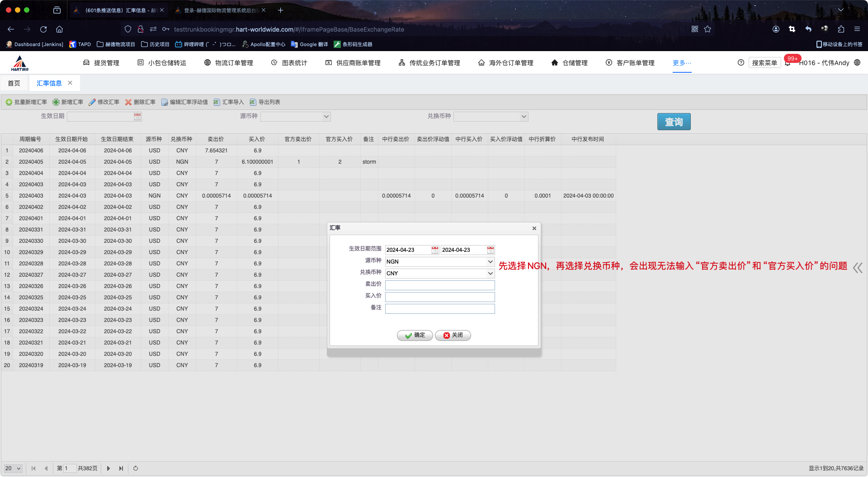Open the 仓储管理 menu
Image resolution: width=868 pixels, height=477 pixels.
click(x=570, y=63)
